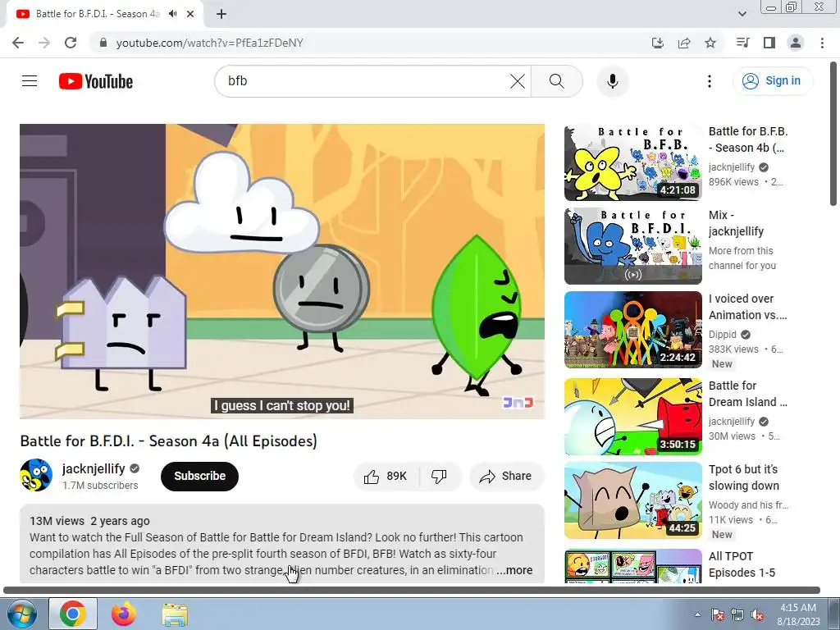
Task: Bookmark this page with the star
Action: point(710,43)
